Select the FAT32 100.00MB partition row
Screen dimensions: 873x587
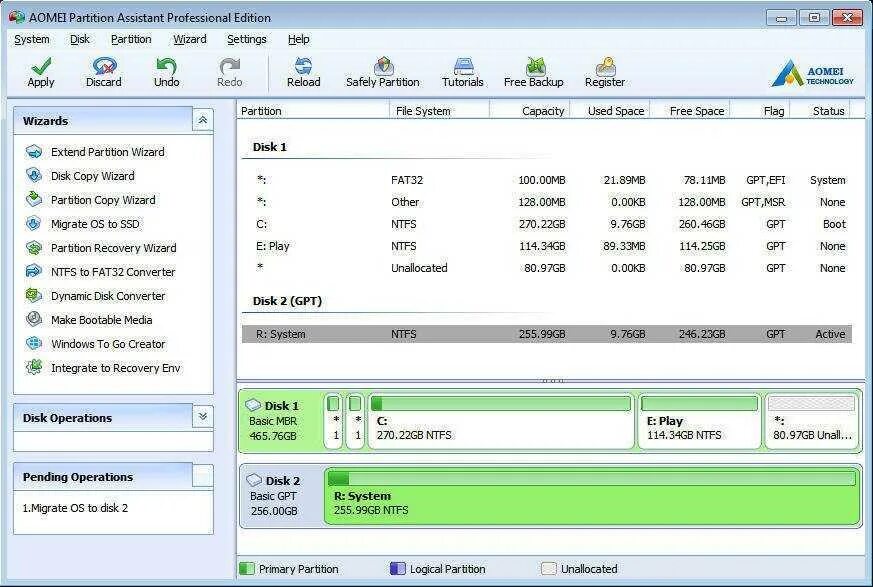coord(547,180)
